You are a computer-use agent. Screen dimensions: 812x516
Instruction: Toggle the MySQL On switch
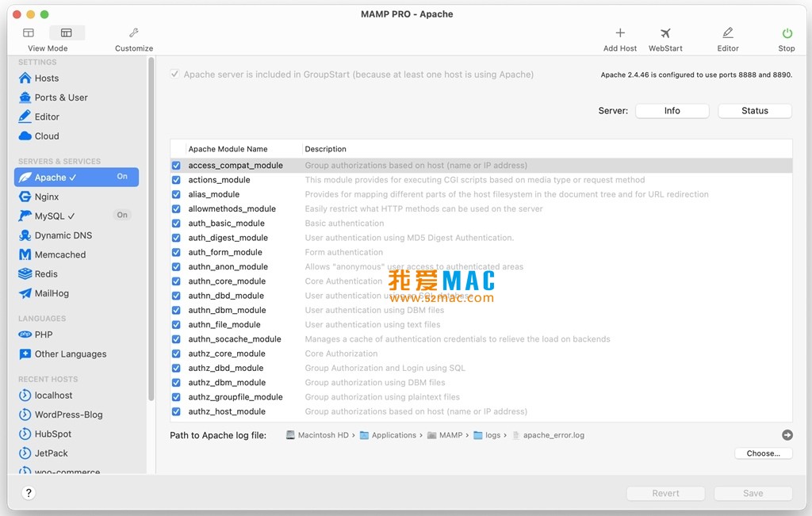click(122, 215)
